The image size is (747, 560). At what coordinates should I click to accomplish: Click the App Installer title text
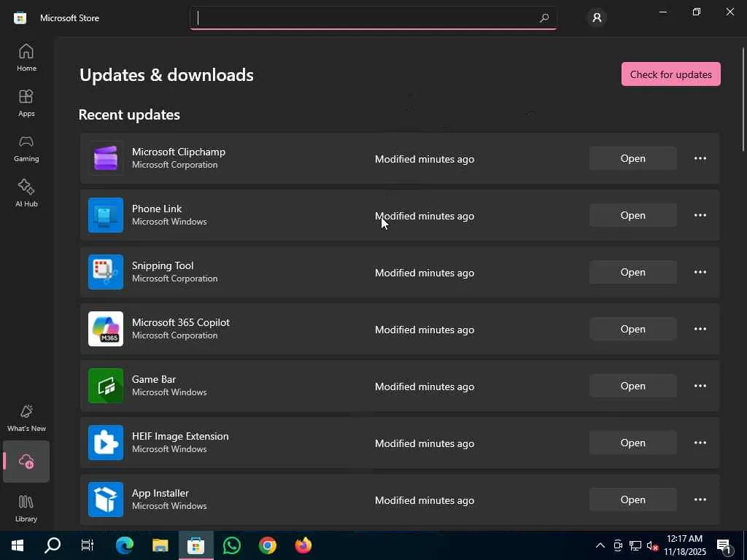pos(160,494)
